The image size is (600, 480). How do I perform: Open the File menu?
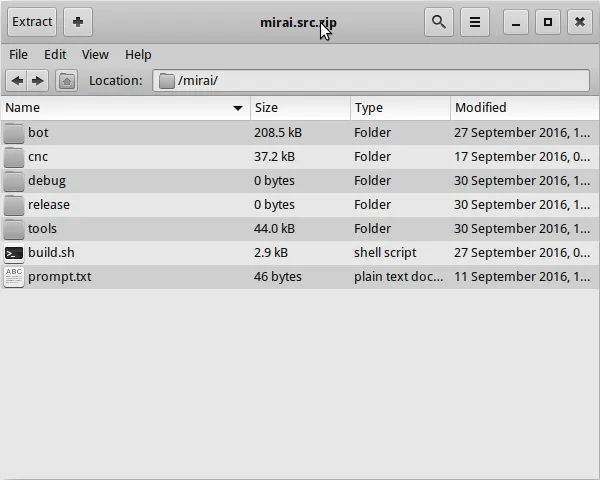[x=19, y=55]
